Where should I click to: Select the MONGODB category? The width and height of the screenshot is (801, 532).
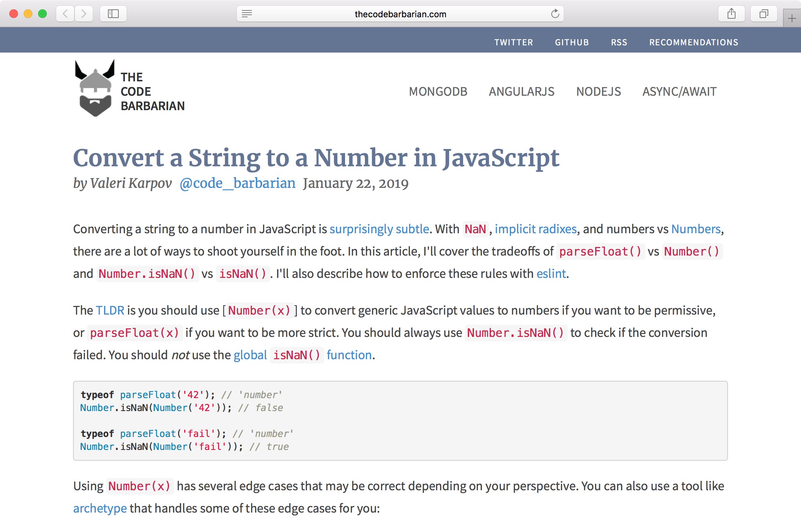438,91
